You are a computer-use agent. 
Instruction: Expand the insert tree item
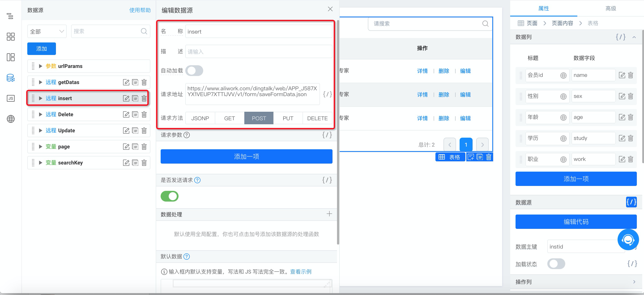coord(41,98)
